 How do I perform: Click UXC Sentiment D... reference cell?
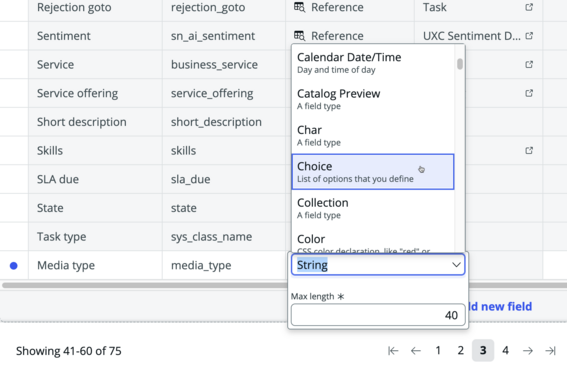pos(478,36)
